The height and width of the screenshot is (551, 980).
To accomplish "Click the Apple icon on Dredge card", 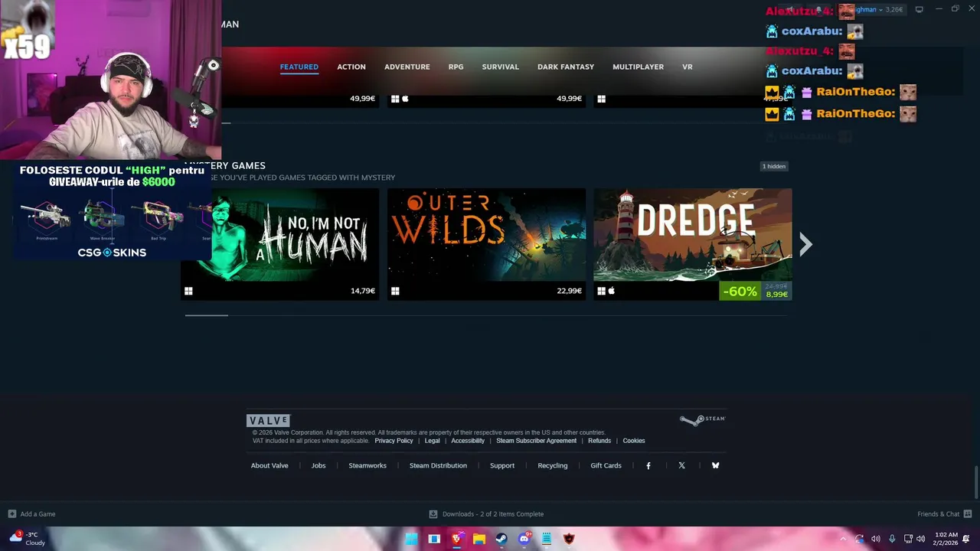I will (611, 291).
